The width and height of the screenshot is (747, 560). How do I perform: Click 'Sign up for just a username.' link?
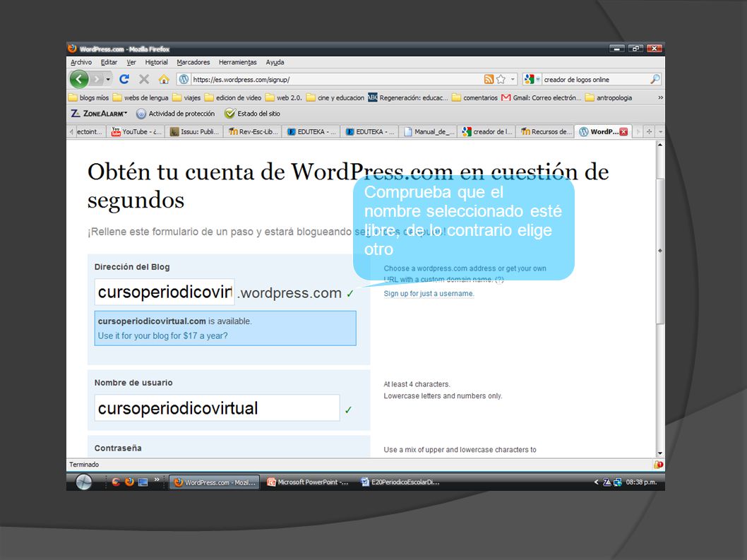tap(429, 294)
